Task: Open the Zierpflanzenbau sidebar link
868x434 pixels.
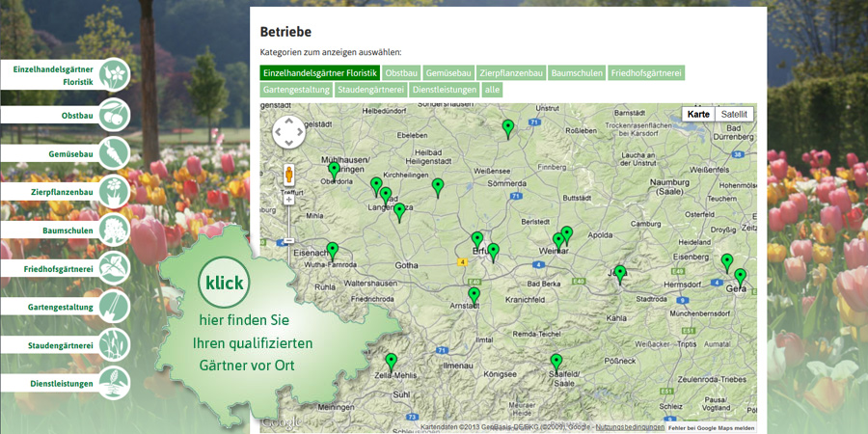Action: pyautogui.click(x=62, y=192)
